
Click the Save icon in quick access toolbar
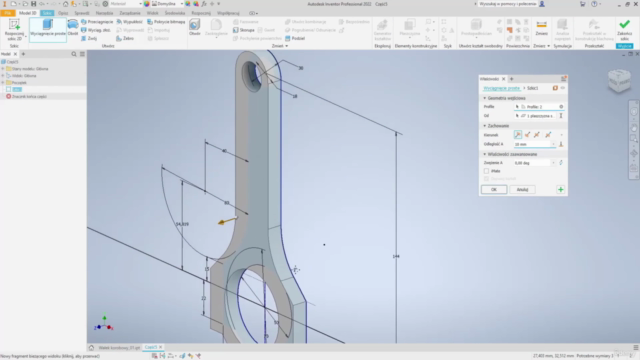pos(33,4)
